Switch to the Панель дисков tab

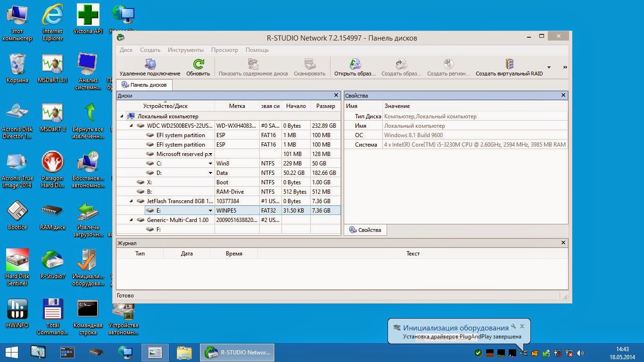144,85
